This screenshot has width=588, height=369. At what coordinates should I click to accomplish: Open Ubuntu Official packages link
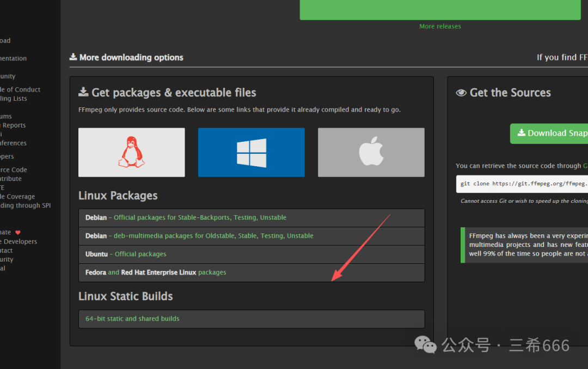140,254
